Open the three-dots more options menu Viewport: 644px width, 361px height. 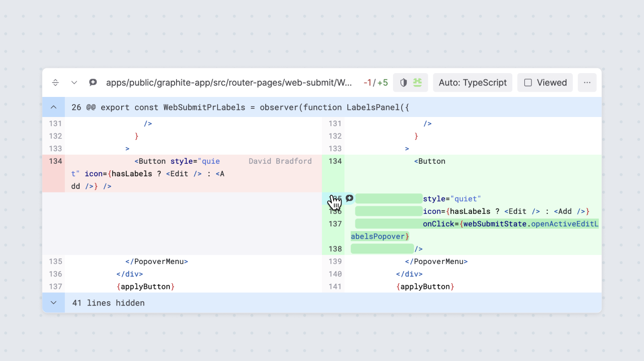click(x=587, y=83)
